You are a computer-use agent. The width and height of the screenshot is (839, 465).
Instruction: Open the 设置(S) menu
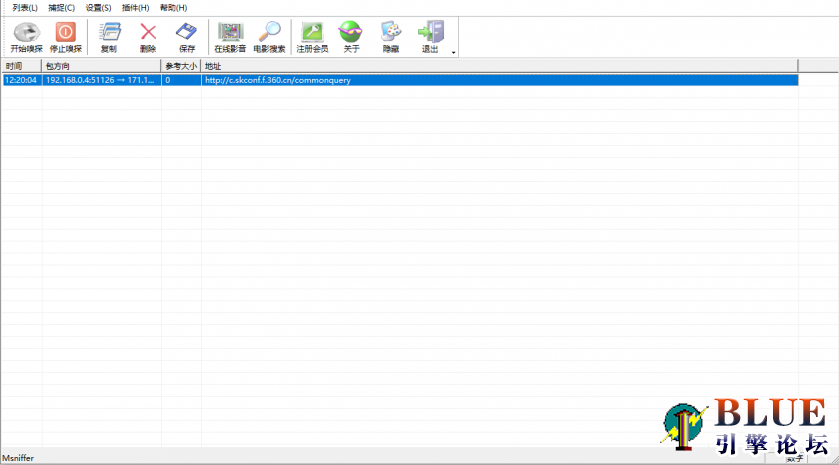click(x=98, y=7)
